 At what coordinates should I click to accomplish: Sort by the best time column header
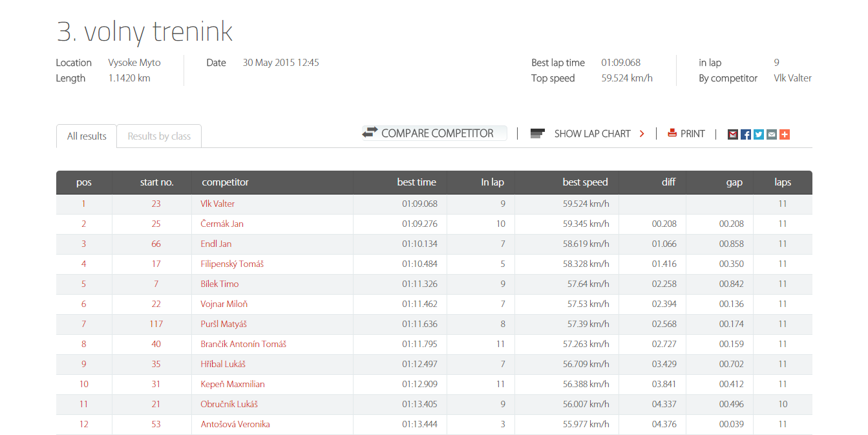pos(416,182)
